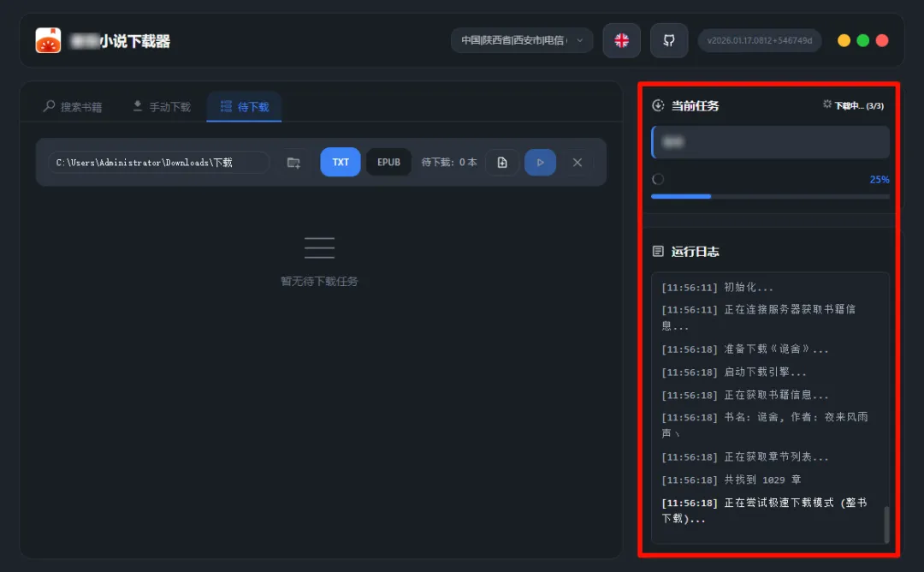Click log line 准备下载《诡舍》
This screenshot has height=572, width=924.
click(745, 349)
